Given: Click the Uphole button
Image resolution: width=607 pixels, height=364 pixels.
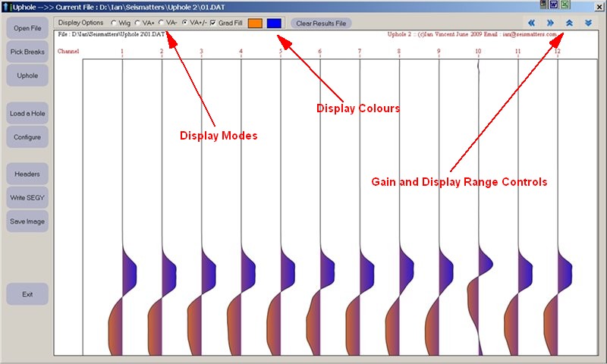Looking at the screenshot, I should pyautogui.click(x=27, y=75).
